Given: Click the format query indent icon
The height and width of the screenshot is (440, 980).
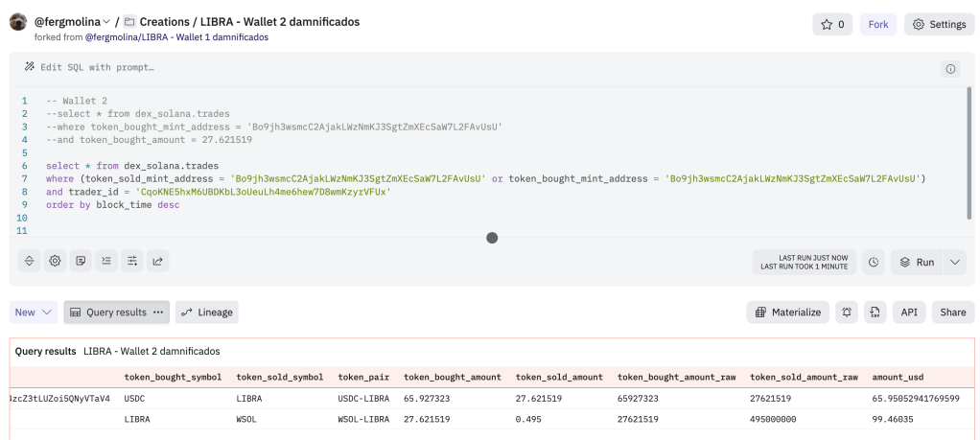Looking at the screenshot, I should (x=106, y=260).
